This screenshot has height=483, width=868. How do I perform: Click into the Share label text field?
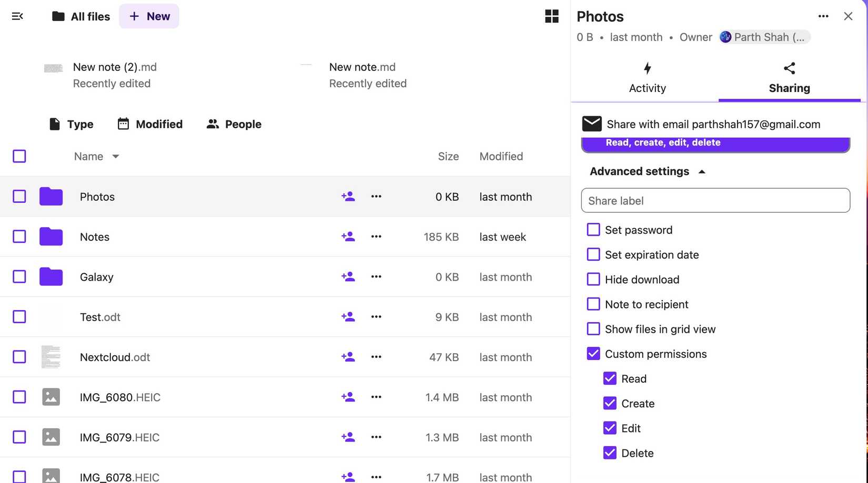[715, 201]
